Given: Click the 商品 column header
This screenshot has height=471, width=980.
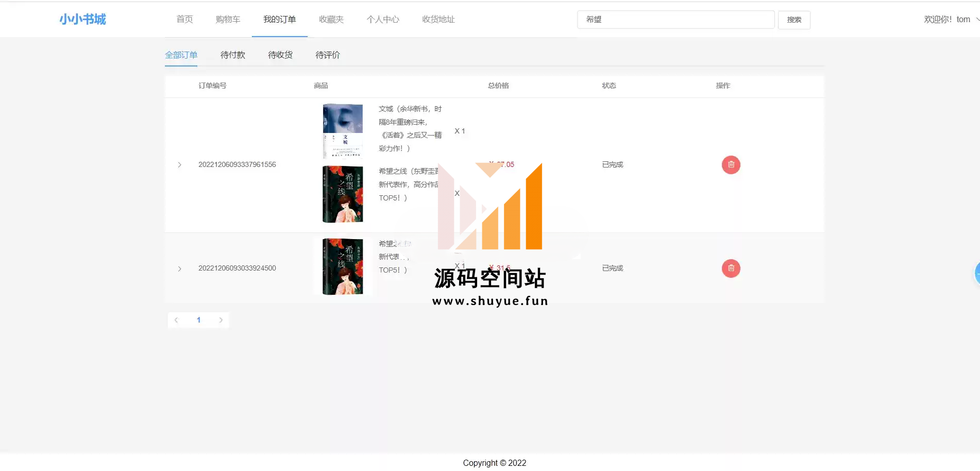Looking at the screenshot, I should tap(321, 86).
